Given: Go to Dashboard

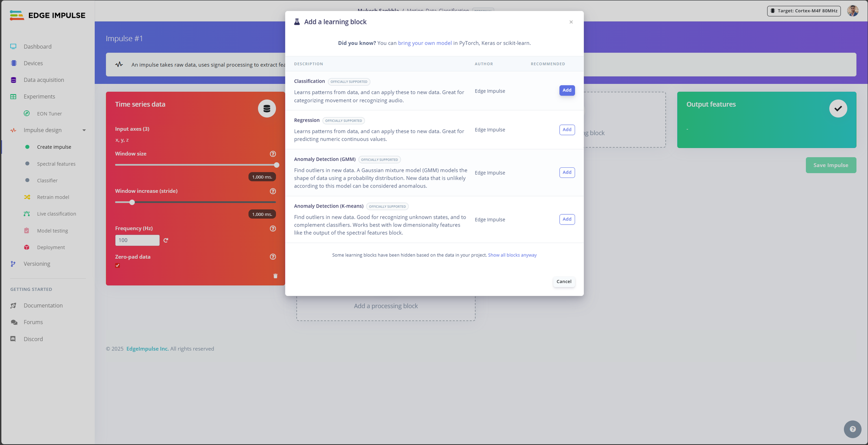Looking at the screenshot, I should (x=38, y=46).
